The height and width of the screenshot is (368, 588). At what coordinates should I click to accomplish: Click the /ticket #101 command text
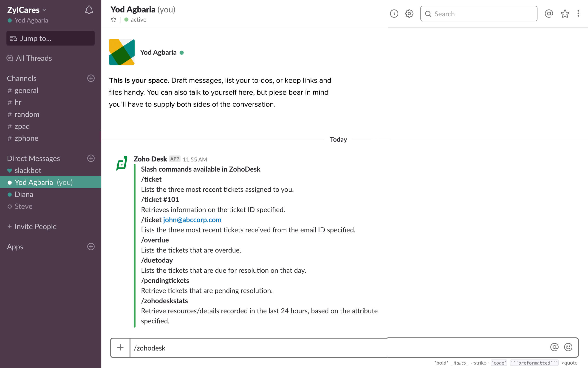(160, 200)
